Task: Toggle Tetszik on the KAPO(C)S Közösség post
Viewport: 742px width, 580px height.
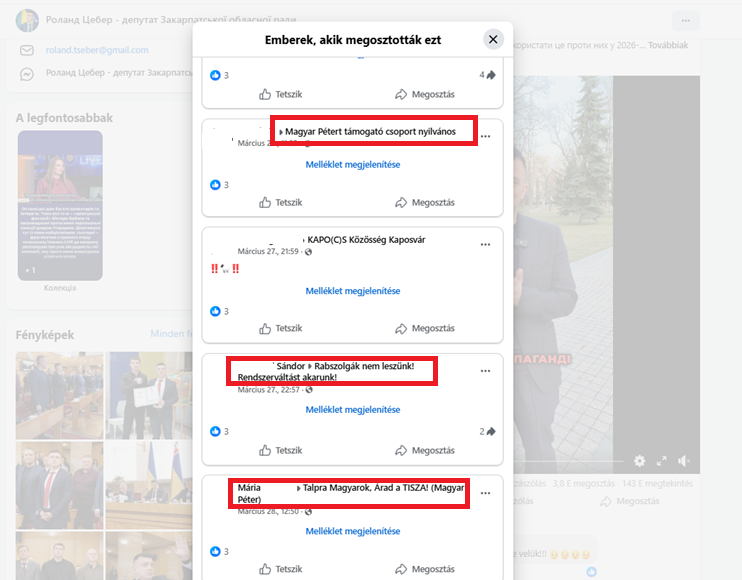Action: click(x=280, y=328)
